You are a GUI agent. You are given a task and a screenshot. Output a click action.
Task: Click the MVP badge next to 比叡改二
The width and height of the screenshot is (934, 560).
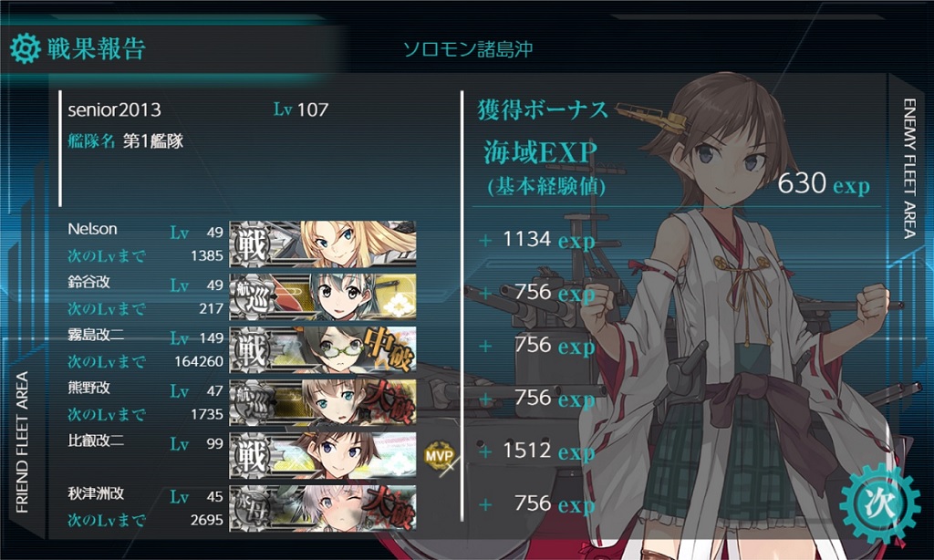(441, 456)
